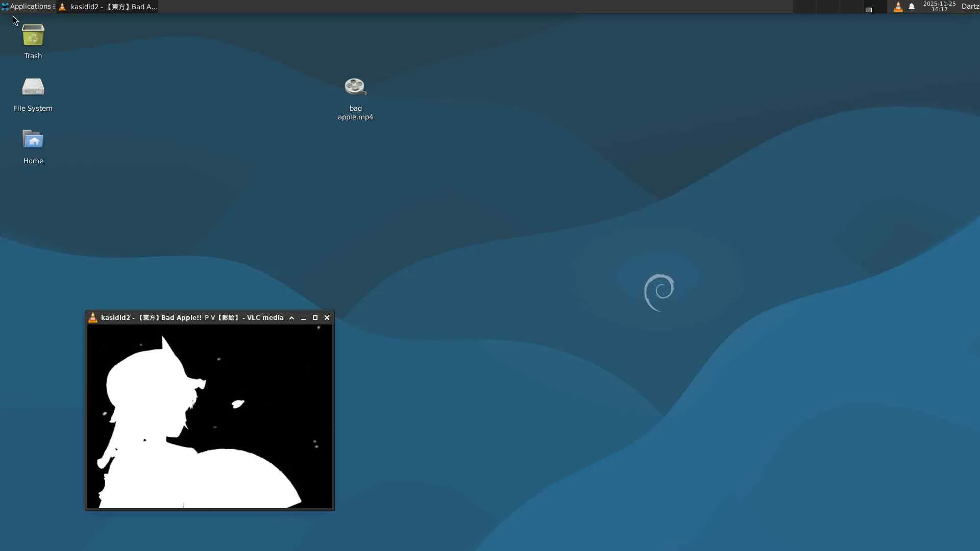Viewport: 980px width, 551px height.
Task: Open the Home folder icon
Action: click(33, 140)
